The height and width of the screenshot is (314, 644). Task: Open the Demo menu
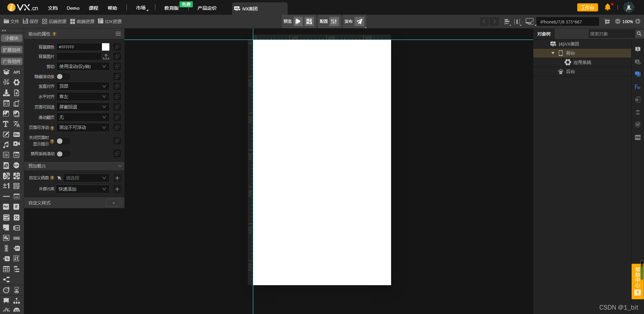(x=73, y=8)
